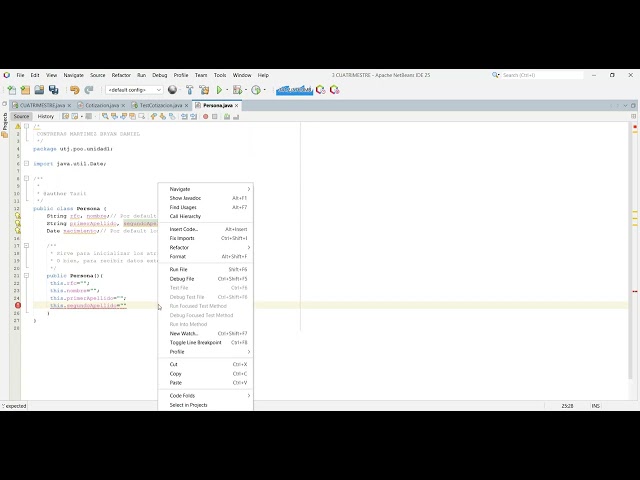The height and width of the screenshot is (480, 640).
Task: Click the Shift Line Right icon
Action: [x=193, y=116]
